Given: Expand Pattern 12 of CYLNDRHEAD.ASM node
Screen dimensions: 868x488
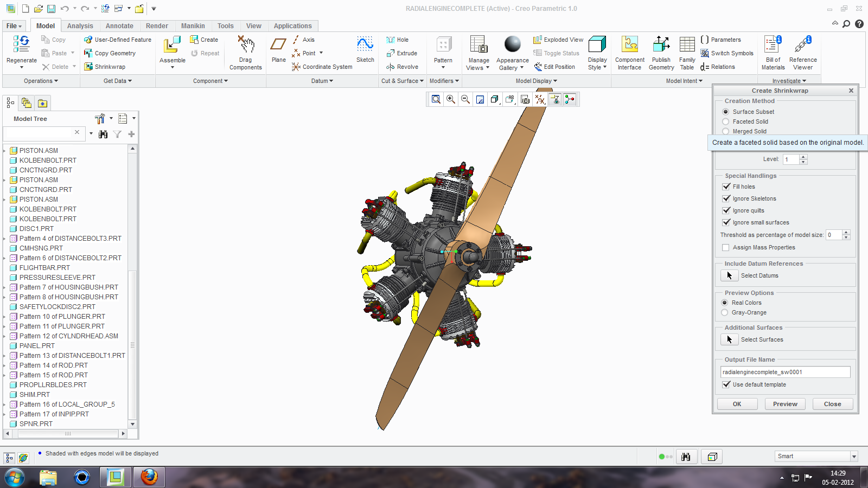Looking at the screenshot, I should point(5,336).
